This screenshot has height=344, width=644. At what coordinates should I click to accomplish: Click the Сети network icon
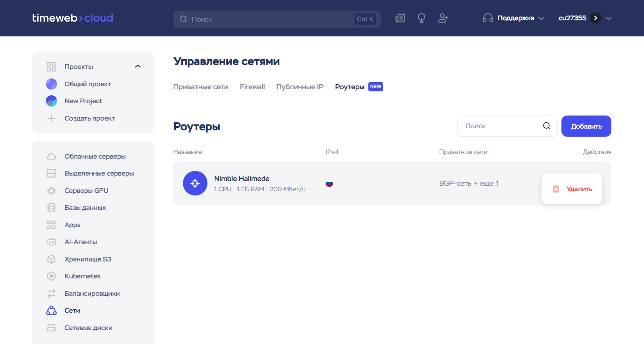[51, 311]
